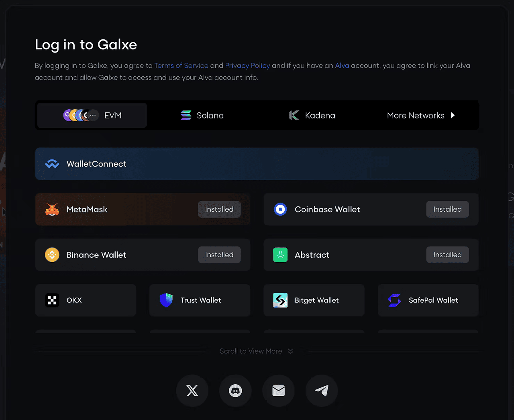Open the Privacy Policy link
514x420 pixels.
(247, 65)
